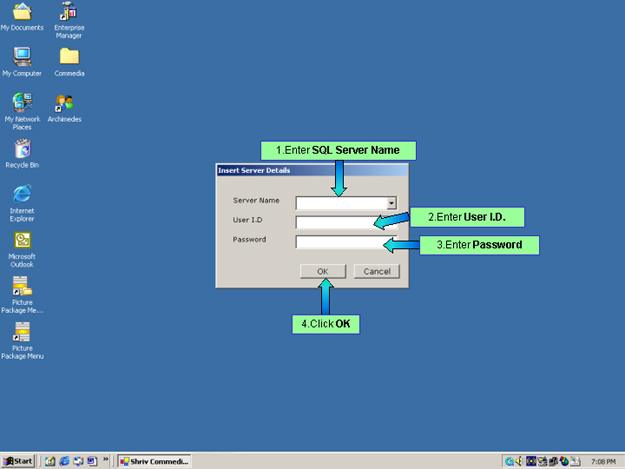Click the system tray clock

pos(603,461)
